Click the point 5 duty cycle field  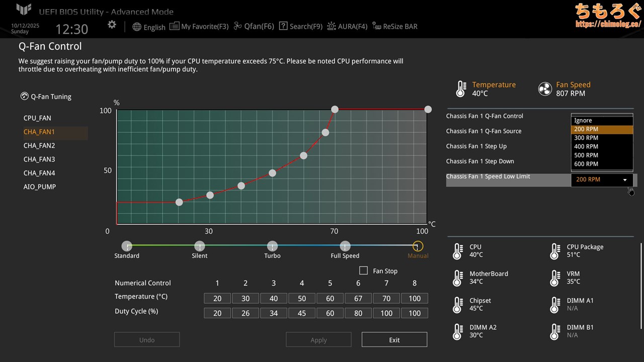[x=330, y=313]
